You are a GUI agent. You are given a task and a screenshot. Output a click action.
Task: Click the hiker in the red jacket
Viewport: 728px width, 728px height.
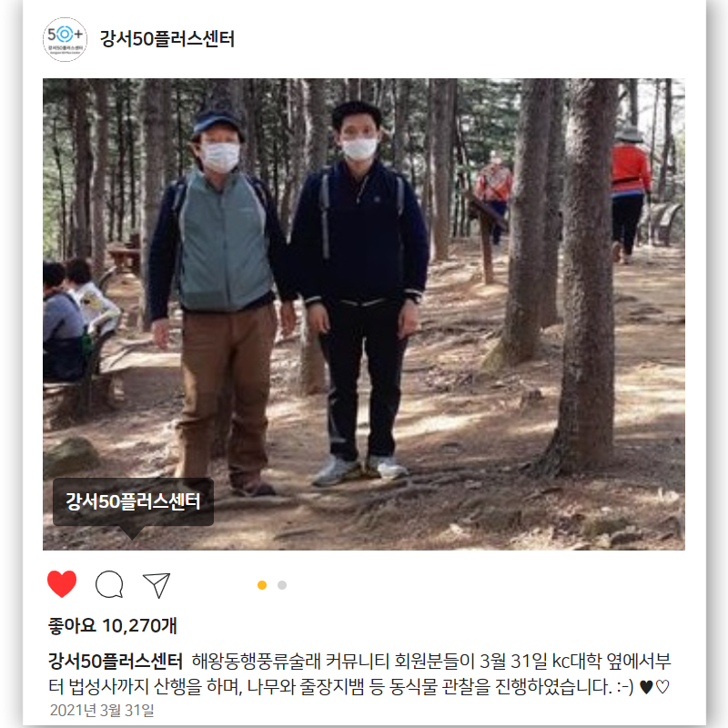(629, 195)
